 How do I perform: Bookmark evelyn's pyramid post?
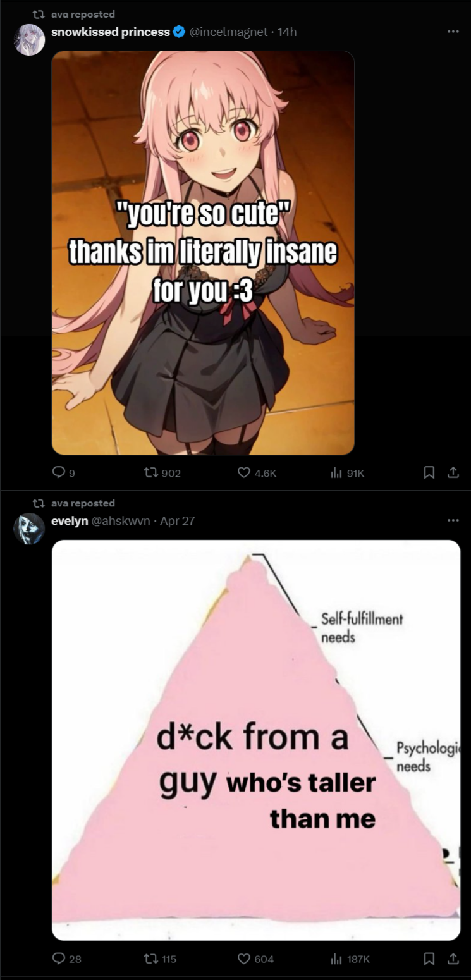point(429,959)
